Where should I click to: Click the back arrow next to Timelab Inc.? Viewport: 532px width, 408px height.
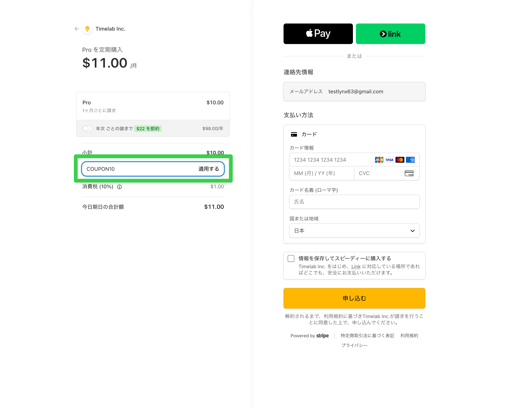[77, 29]
